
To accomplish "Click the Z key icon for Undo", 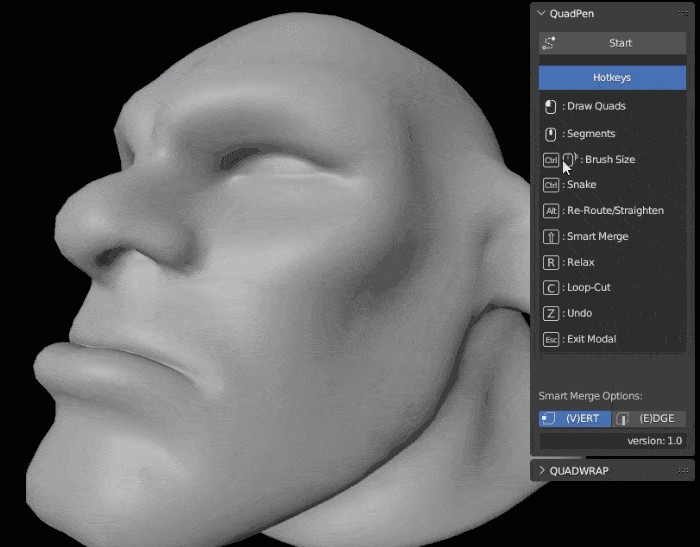I will (551, 313).
